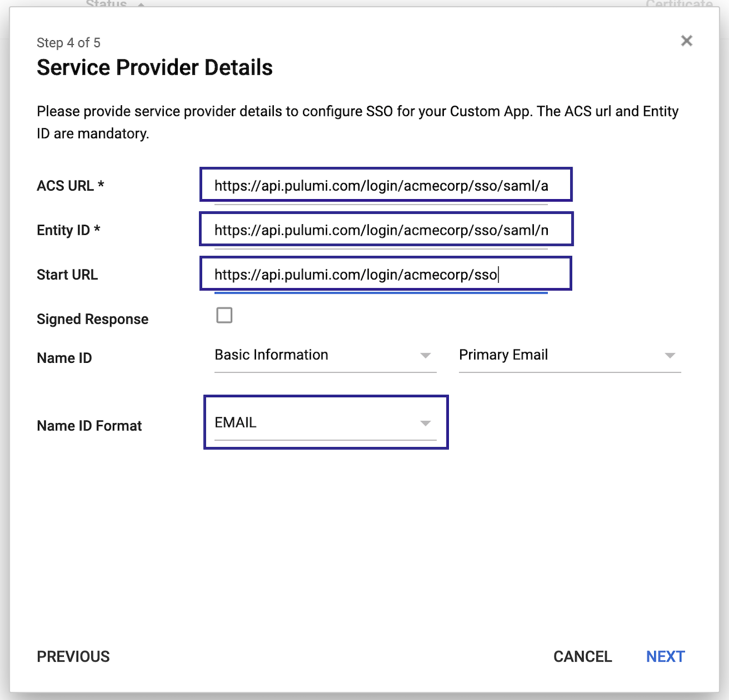The height and width of the screenshot is (700, 729).
Task: Click the Name ID Format label
Action: coord(89,425)
